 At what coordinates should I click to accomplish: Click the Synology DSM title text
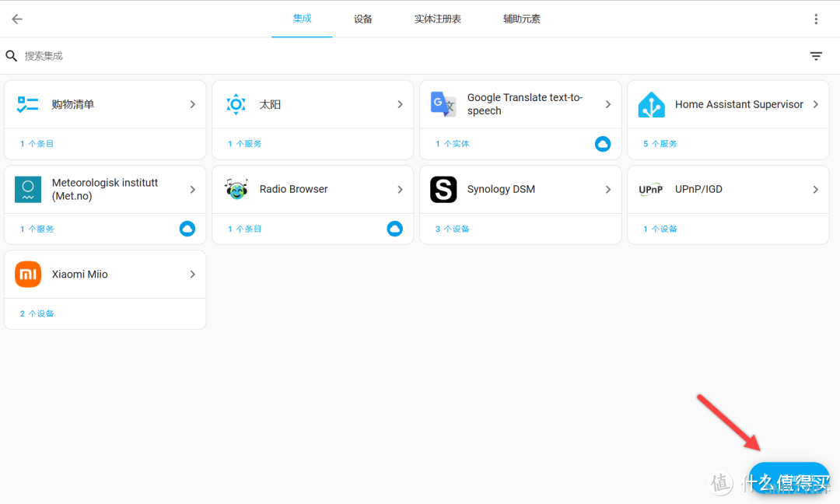pyautogui.click(x=501, y=189)
